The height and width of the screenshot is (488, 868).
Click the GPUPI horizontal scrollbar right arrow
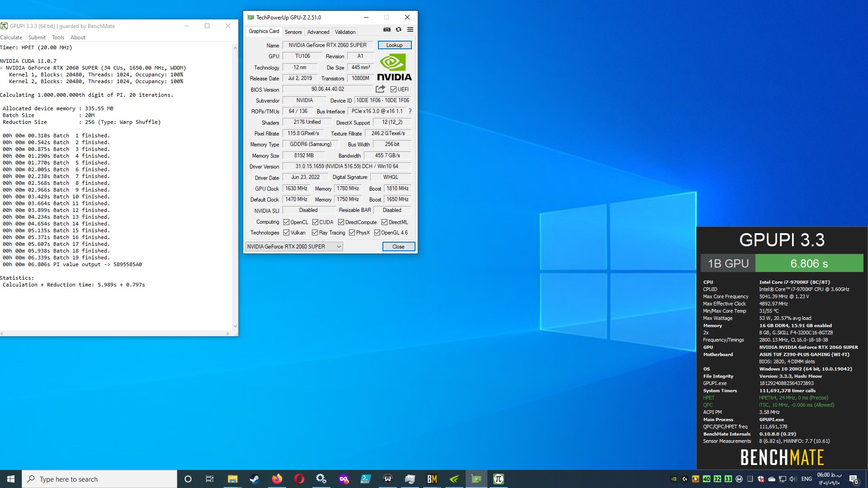point(227,333)
